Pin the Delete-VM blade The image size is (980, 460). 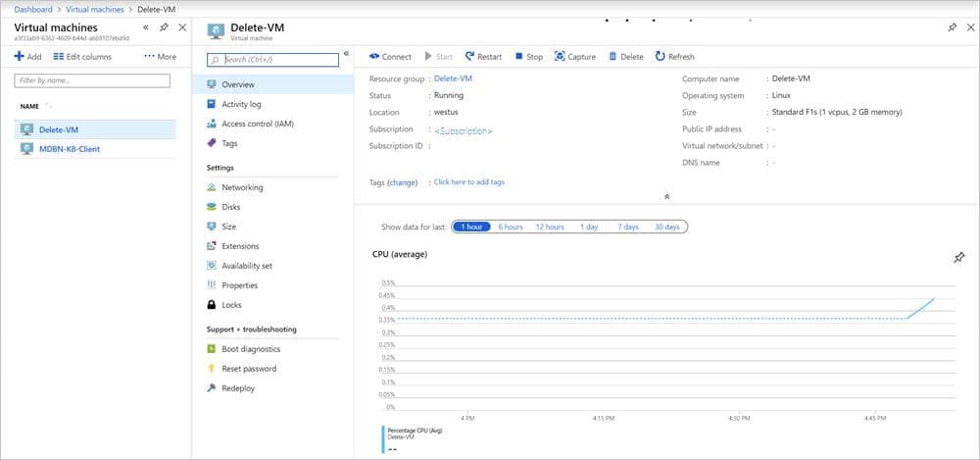click(953, 27)
